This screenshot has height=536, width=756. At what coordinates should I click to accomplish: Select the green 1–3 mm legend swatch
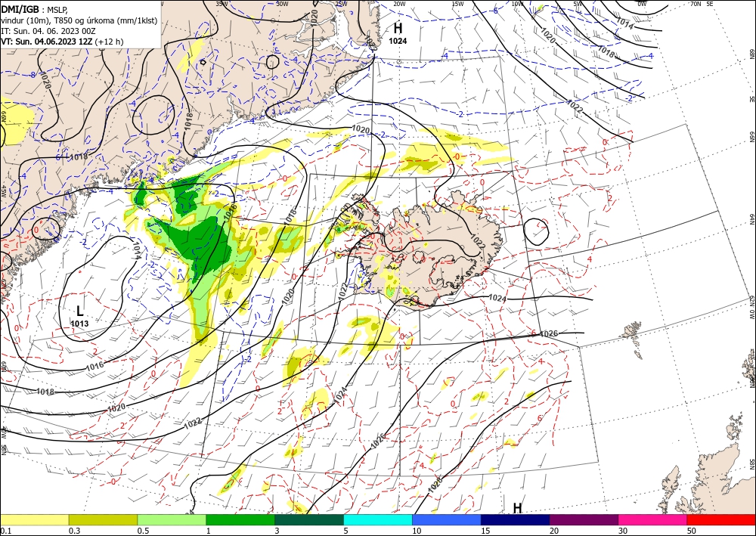pyautogui.click(x=240, y=519)
